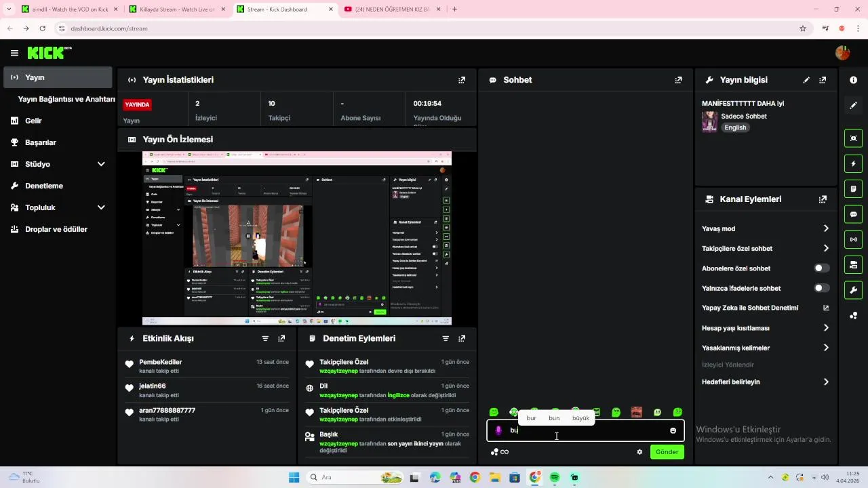
Task: Click the info icon in right sidebar
Action: [x=853, y=80]
